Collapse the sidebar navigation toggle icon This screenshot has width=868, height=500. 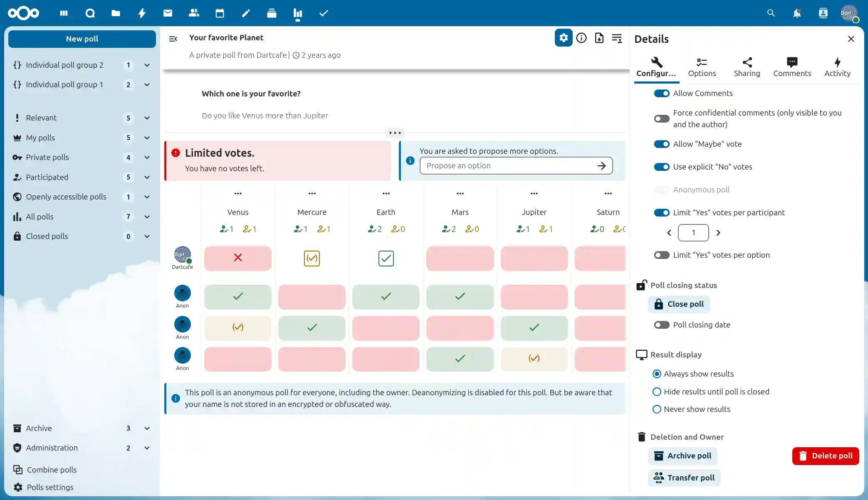click(173, 39)
